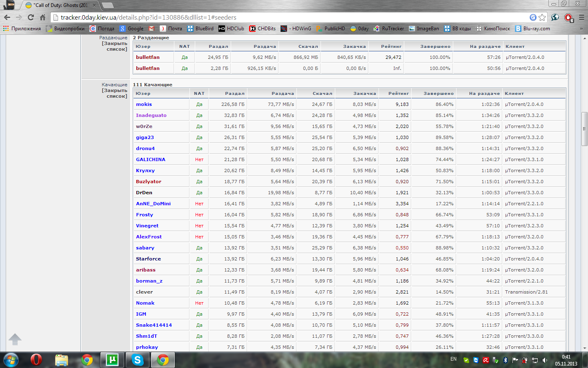Open the HDClub bookmark
The image size is (588, 368).
tap(231, 29)
